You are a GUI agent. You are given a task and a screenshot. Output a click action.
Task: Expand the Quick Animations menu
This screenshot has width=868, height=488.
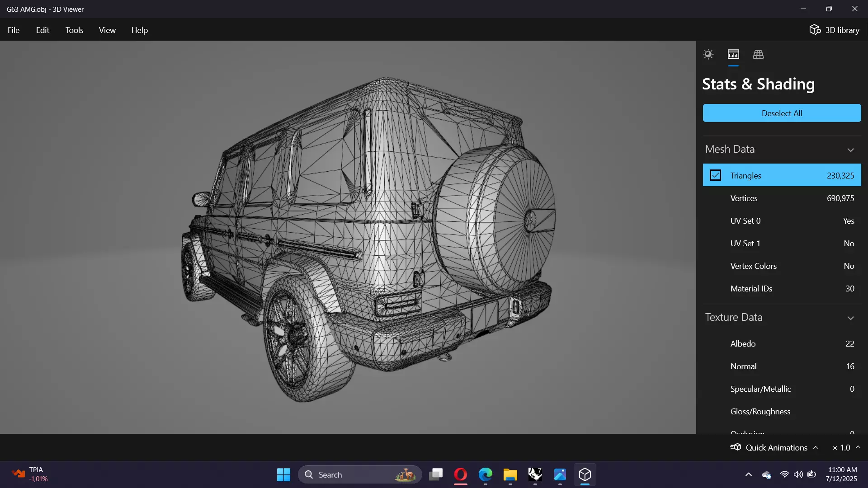point(816,447)
